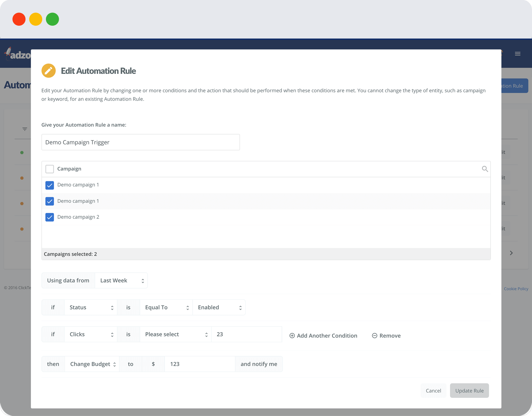Open the Last Week data range dropdown

[x=121, y=280]
